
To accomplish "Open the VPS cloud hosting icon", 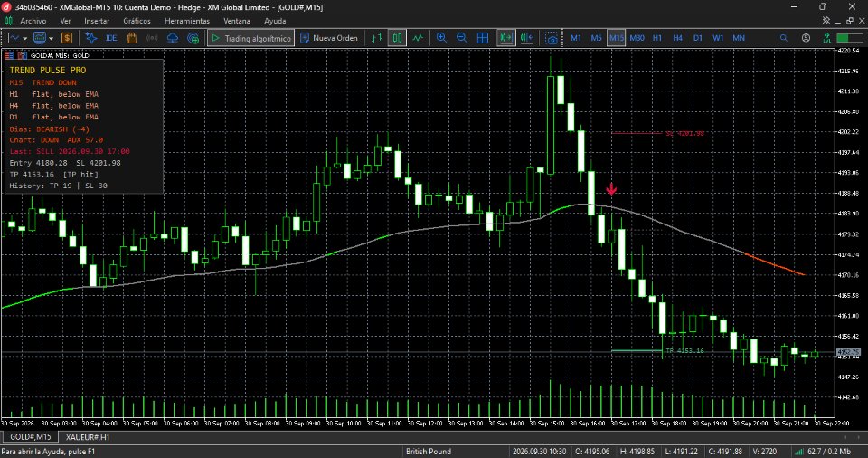I will [x=172, y=38].
